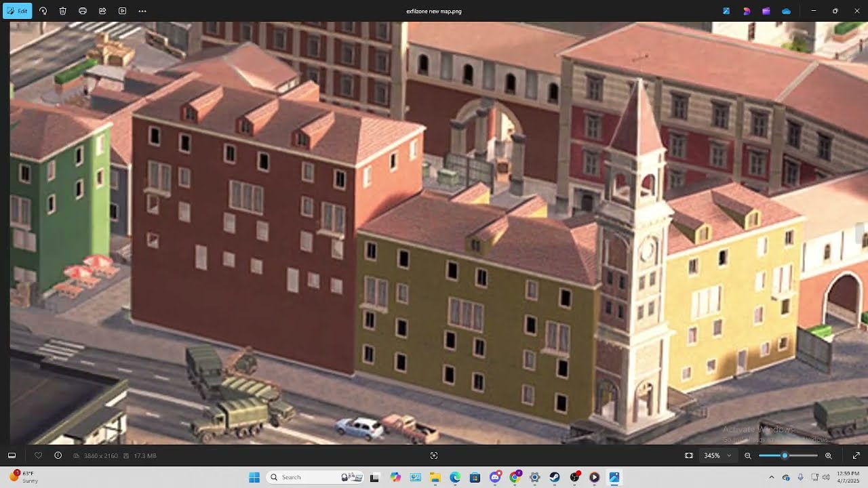Open the 345% zoom level dropdown
The image size is (868, 488).
point(717,455)
